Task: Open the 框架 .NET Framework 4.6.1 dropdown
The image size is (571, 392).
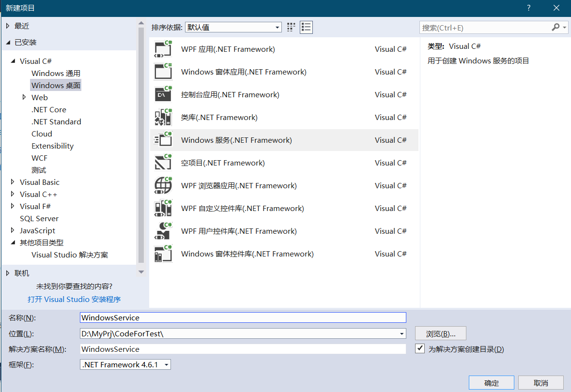Action: 125,365
